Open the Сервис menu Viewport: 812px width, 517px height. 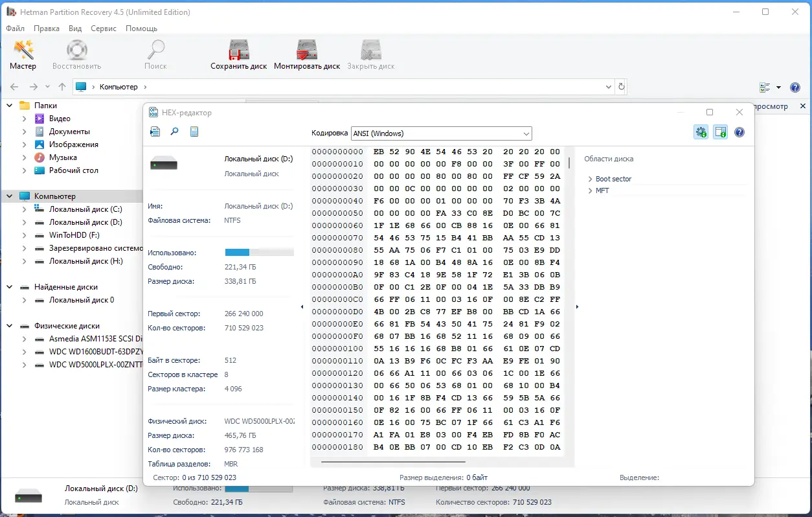104,29
